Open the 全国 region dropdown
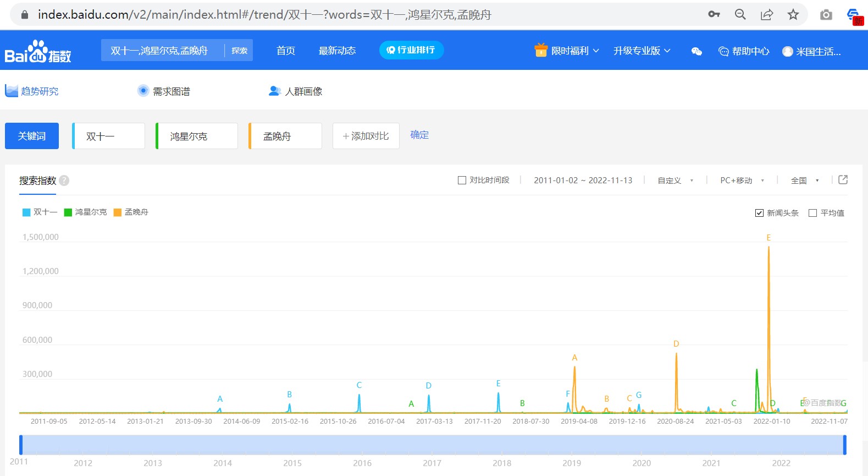Screen dimensions: 868x476 [x=805, y=180]
